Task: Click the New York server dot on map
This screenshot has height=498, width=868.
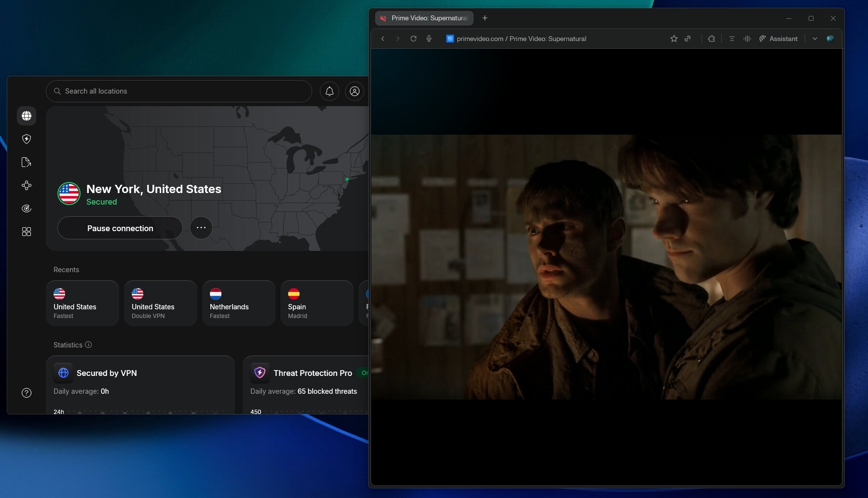Action: [x=347, y=179]
